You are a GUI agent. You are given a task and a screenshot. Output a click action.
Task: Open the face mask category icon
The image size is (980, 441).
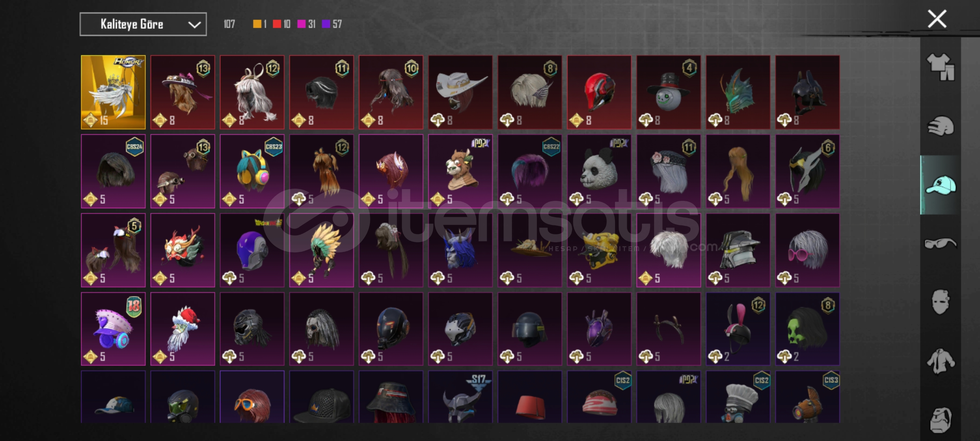[940, 302]
